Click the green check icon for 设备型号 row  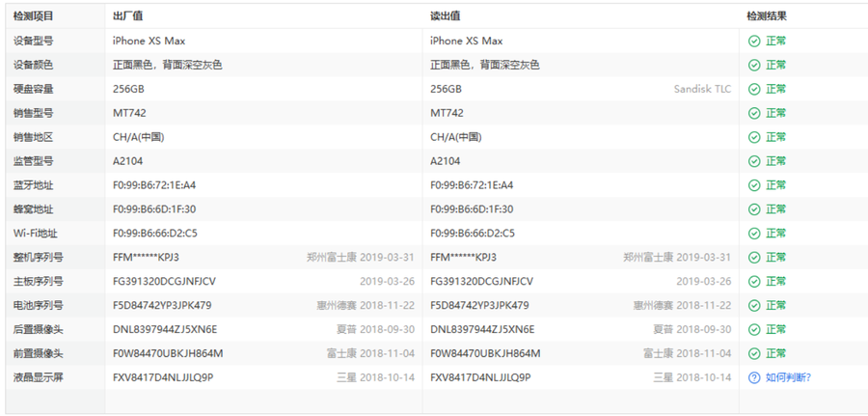click(x=754, y=41)
